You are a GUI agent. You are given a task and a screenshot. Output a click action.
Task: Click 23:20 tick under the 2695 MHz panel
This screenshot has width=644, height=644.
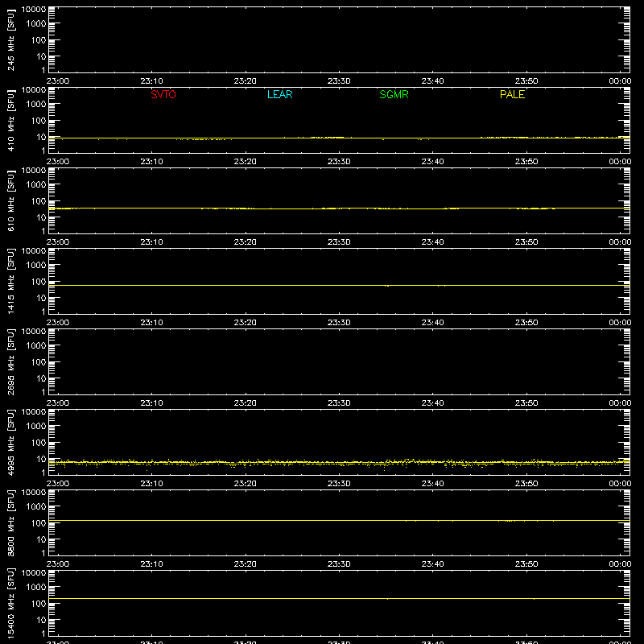point(246,403)
